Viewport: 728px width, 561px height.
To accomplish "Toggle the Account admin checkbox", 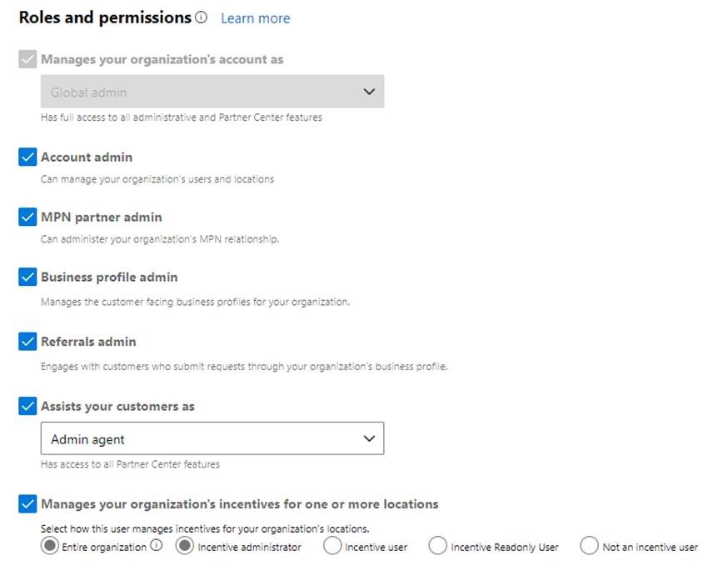I will pos(27,157).
